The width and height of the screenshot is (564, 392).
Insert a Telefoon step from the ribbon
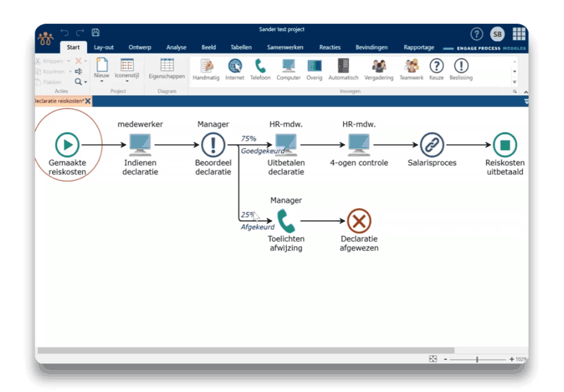pos(261,69)
